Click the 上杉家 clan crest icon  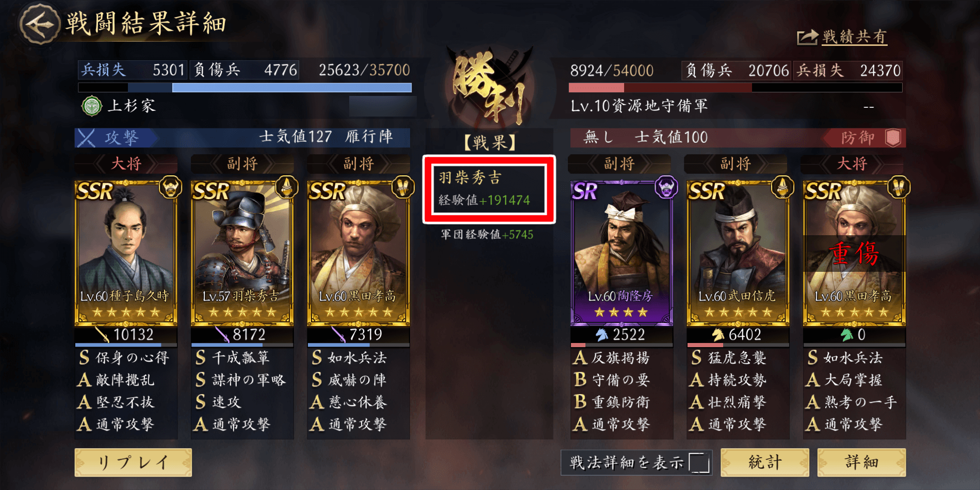click(92, 106)
